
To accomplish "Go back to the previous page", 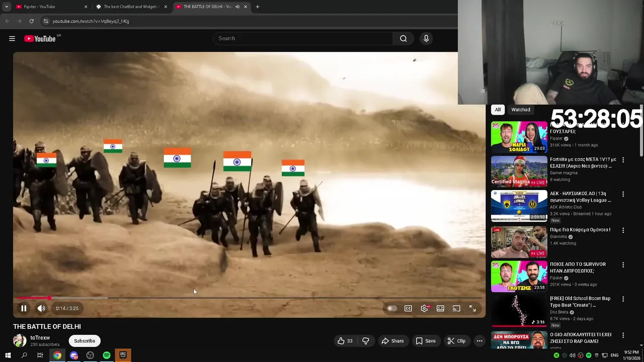I will tap(7, 21).
